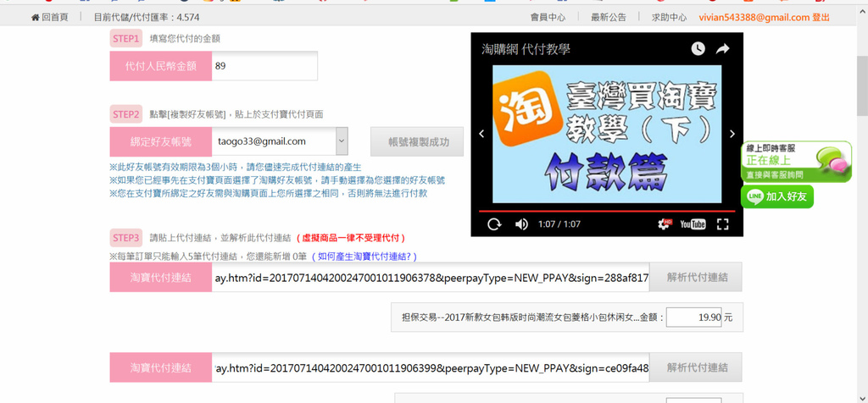This screenshot has width=868, height=403.
Task: Click the 代付人民幣金額 input field
Action: pyautogui.click(x=264, y=66)
